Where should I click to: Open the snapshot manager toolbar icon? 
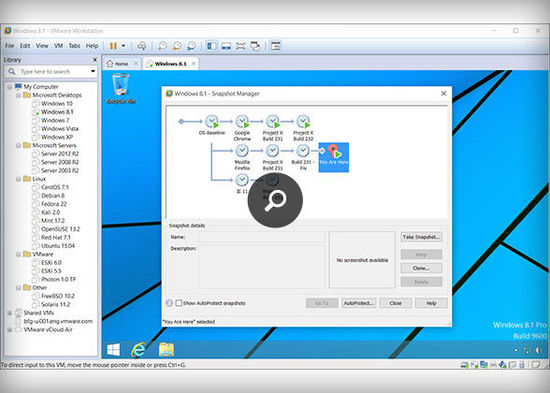tap(192, 46)
